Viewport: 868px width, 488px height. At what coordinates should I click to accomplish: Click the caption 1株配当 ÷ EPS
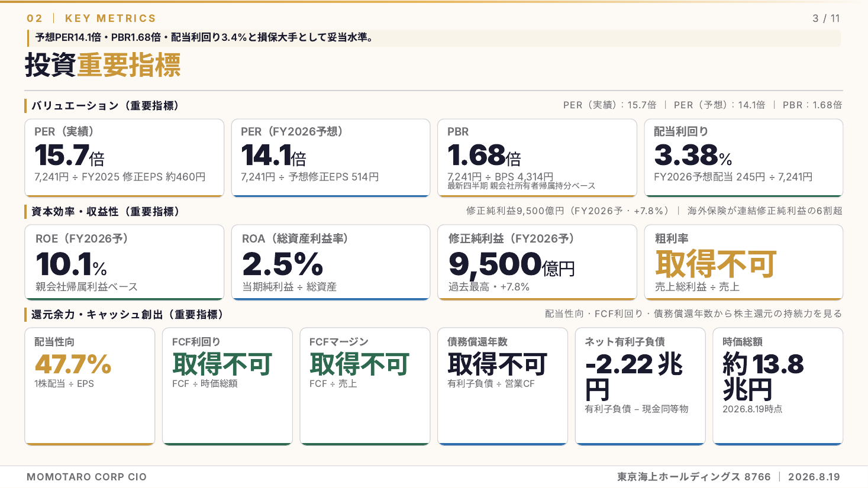[x=64, y=384]
